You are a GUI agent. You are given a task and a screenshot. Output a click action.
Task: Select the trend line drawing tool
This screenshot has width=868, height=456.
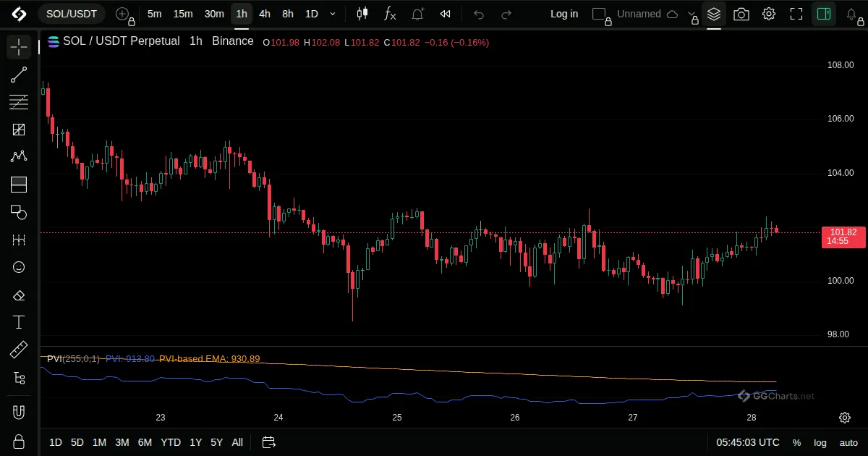coord(19,75)
